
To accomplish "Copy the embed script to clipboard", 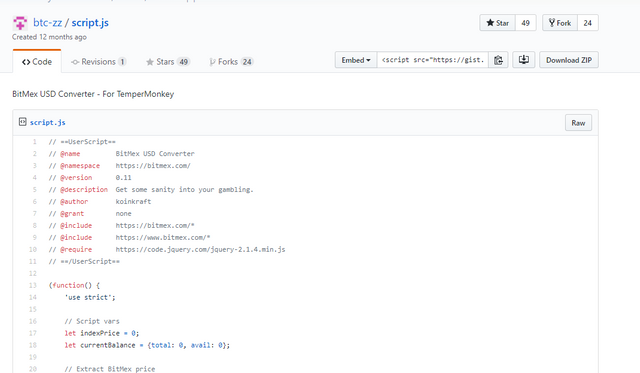I will tap(498, 60).
